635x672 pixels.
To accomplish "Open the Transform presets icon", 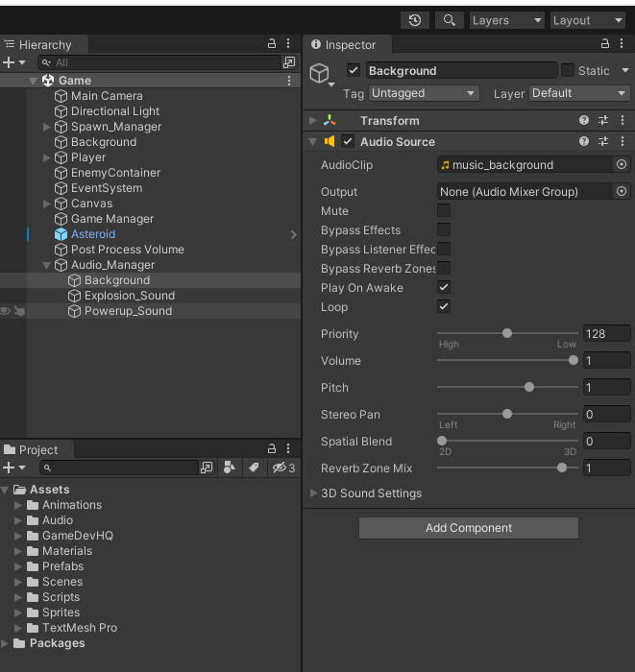I will (603, 120).
